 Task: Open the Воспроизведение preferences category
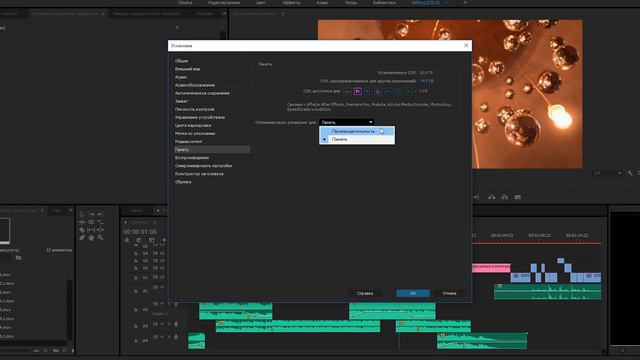click(x=192, y=158)
